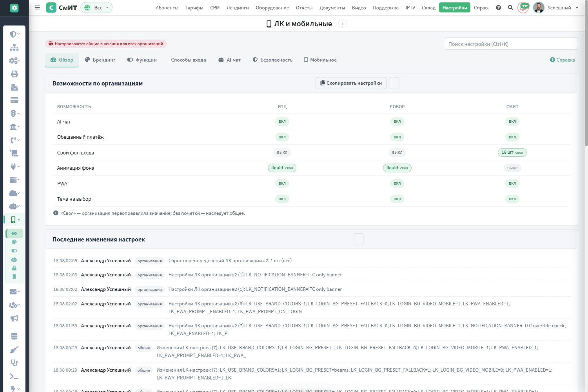The image size is (588, 392).
Task: Select the eye overview sub-item in sidebar
Action: (14, 234)
